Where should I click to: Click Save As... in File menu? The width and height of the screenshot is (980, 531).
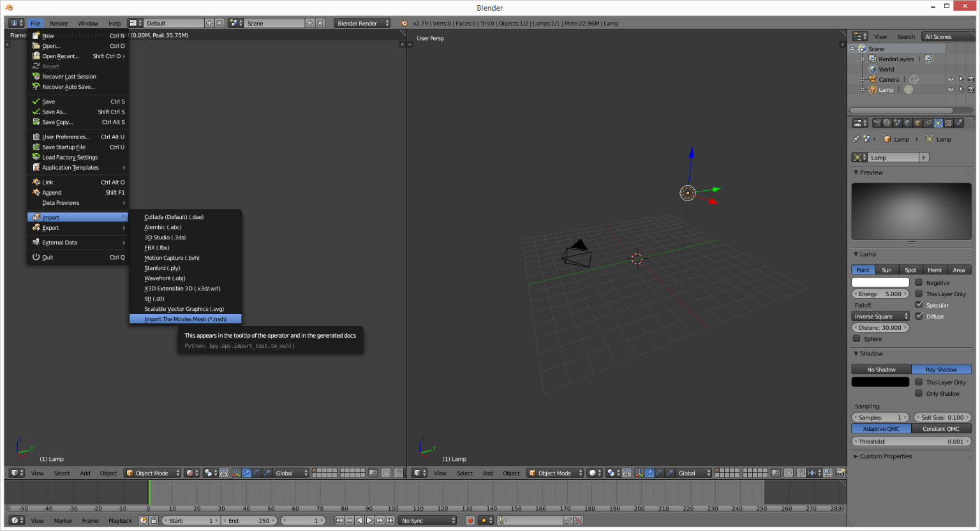coord(78,112)
